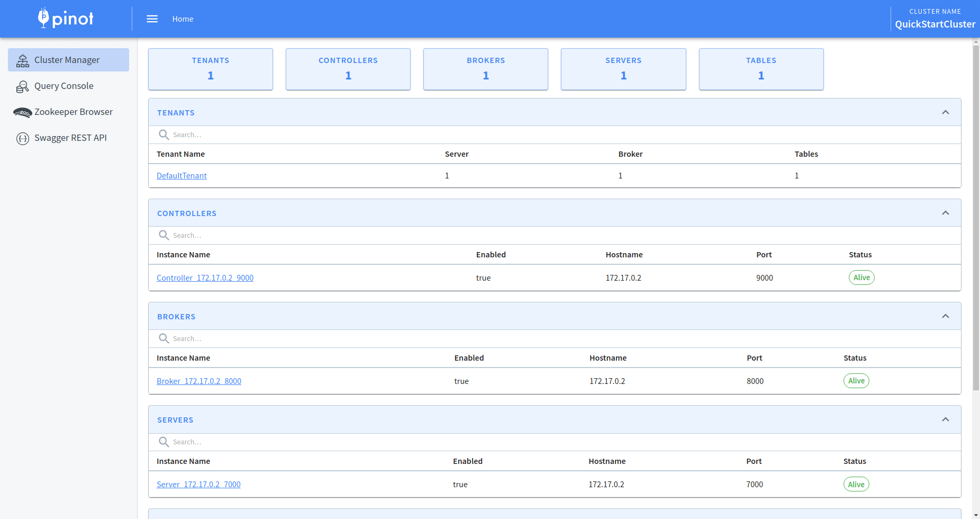Click the Controllers Hostname column header
This screenshot has height=519, width=980.
[x=624, y=255]
